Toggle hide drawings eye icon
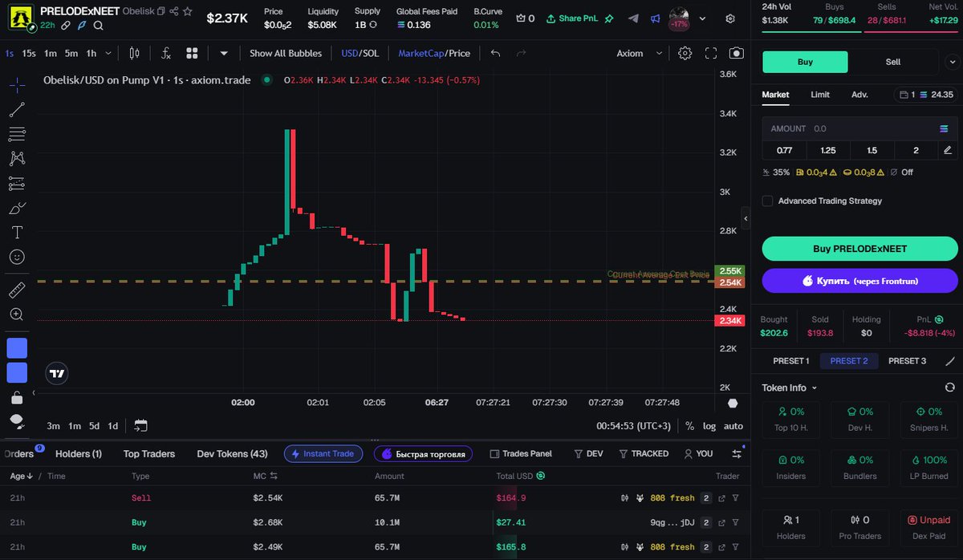The width and height of the screenshot is (963, 560). 17,420
